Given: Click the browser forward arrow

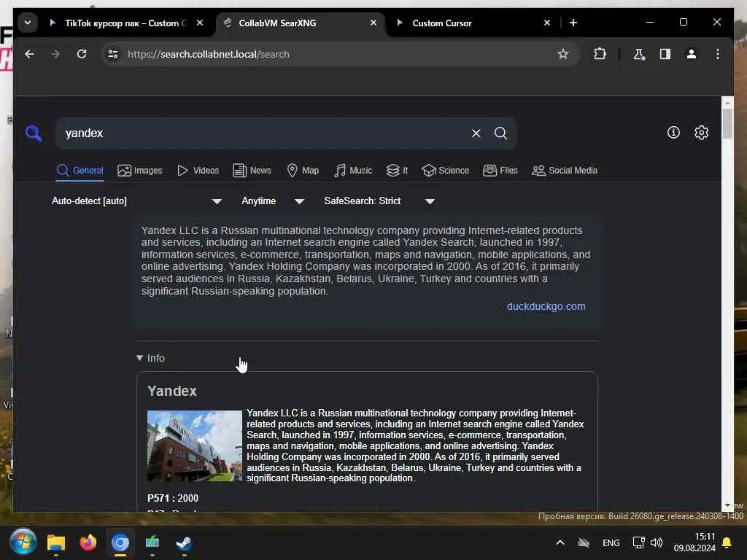Looking at the screenshot, I should click(x=55, y=54).
